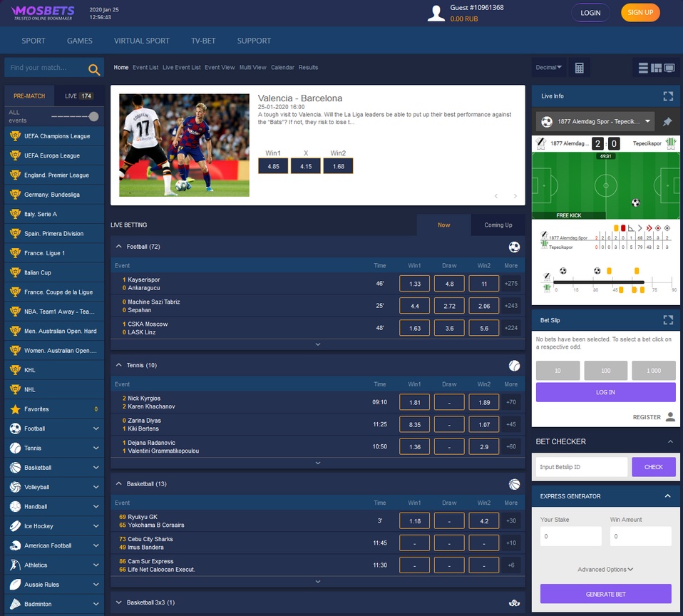Select the TV view icon
Screen dimensions: 683x616
tap(670, 67)
